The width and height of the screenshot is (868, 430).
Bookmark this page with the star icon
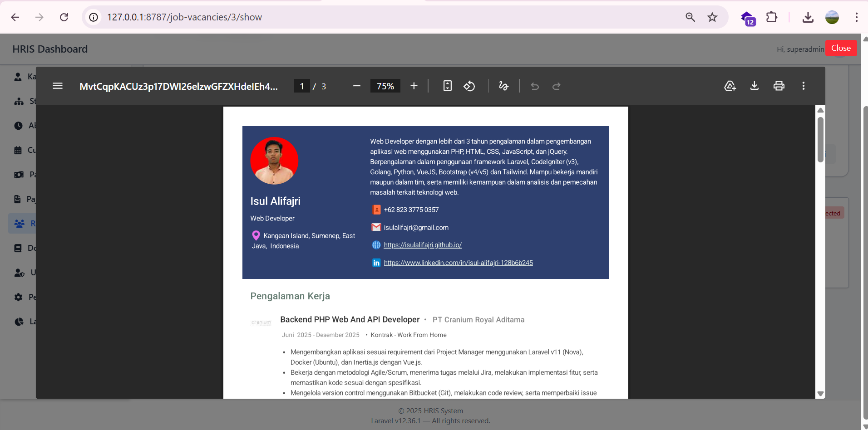click(x=712, y=17)
